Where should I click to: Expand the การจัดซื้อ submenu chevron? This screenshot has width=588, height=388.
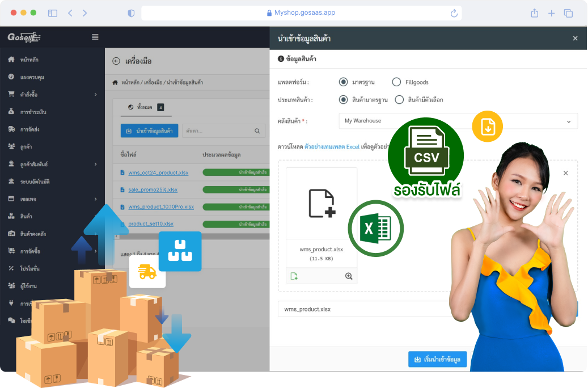point(96,251)
